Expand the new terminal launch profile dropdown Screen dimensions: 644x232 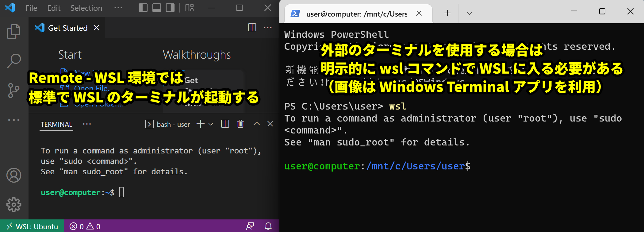(211, 124)
